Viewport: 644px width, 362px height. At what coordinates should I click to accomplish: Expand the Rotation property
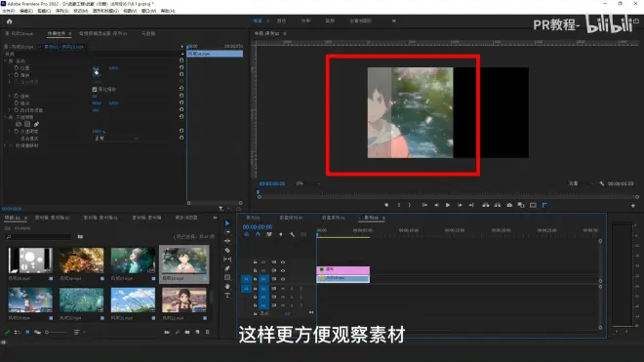[x=10, y=96]
